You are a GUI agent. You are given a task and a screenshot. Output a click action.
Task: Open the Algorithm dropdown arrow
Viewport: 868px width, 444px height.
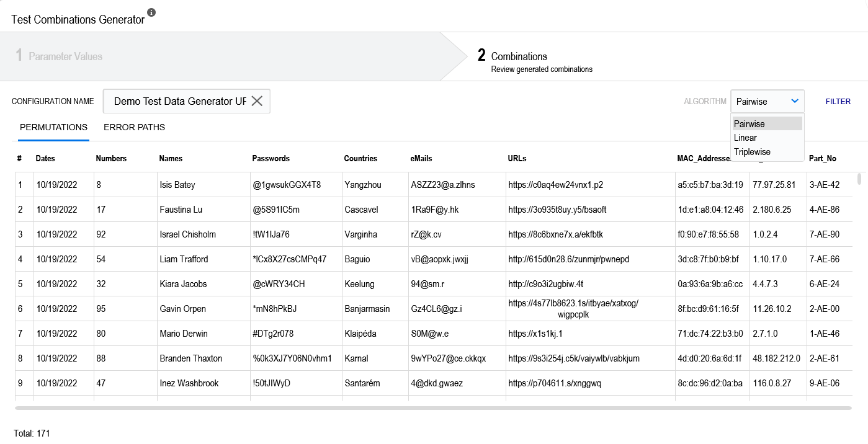click(x=795, y=101)
